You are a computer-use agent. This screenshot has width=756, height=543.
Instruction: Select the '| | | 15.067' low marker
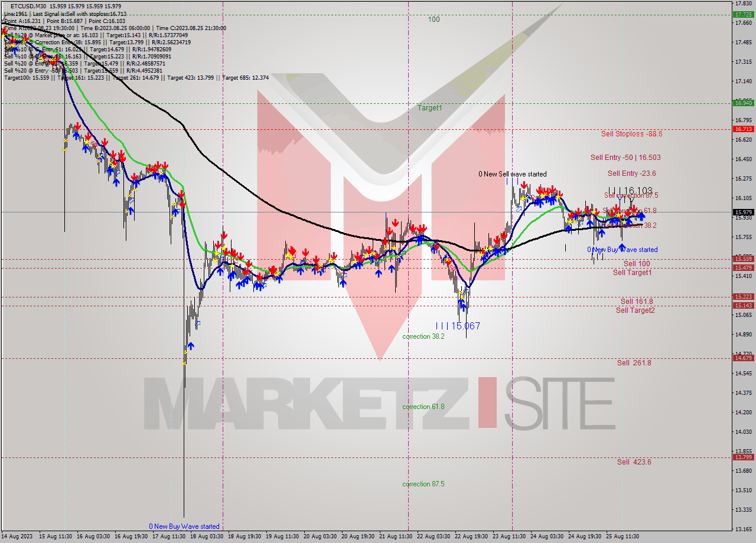pos(458,326)
